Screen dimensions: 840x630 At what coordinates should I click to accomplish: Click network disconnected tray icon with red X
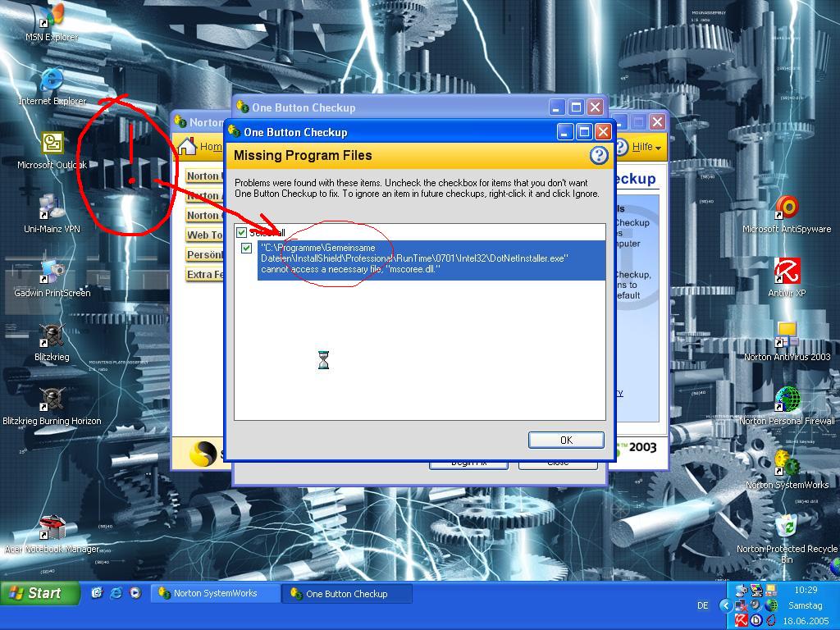coord(742,605)
